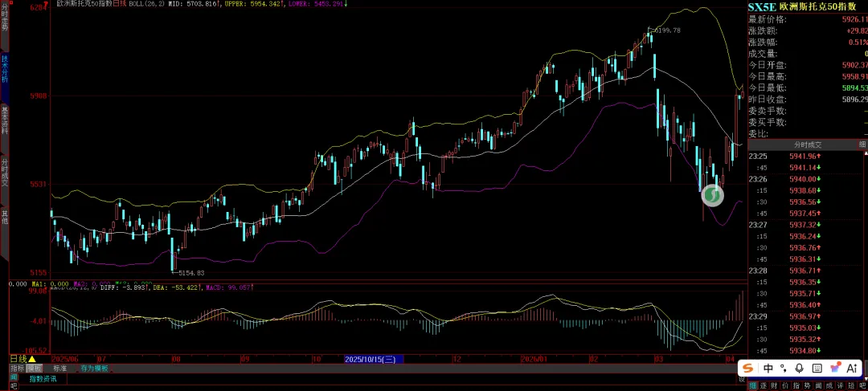The height and width of the screenshot is (391, 868).
Task: Click the 闻 news icon at bottom left
Action: (x=14, y=377)
